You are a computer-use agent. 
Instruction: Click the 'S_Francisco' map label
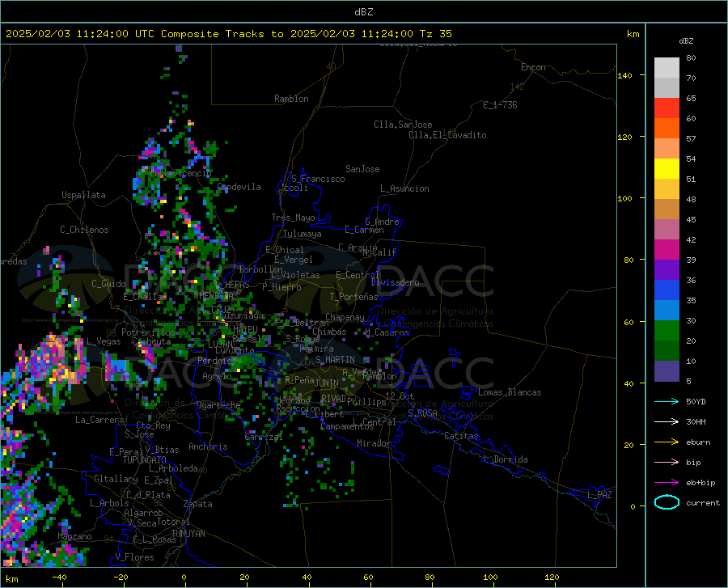click(x=318, y=179)
